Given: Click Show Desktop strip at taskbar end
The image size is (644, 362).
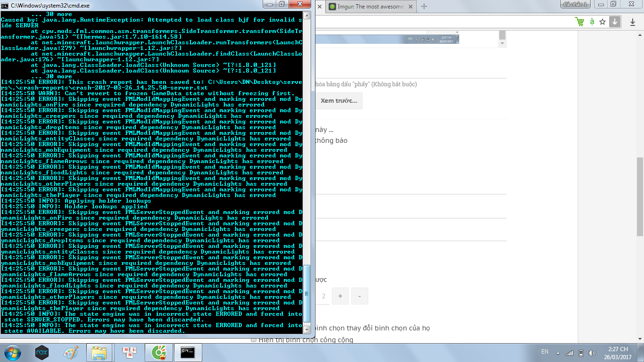Looking at the screenshot, I should (x=641, y=353).
